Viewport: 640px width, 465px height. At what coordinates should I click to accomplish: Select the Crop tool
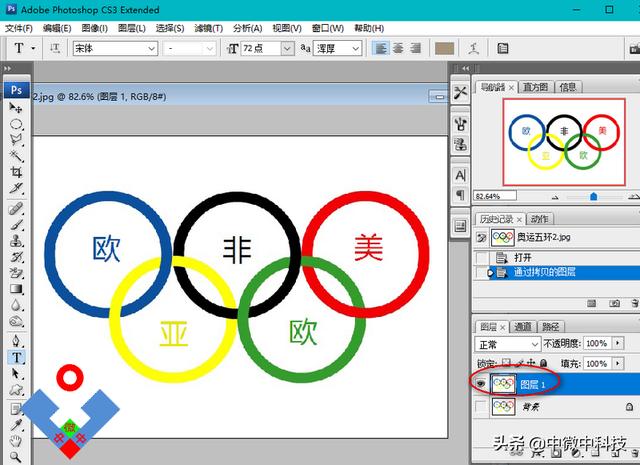click(x=16, y=172)
